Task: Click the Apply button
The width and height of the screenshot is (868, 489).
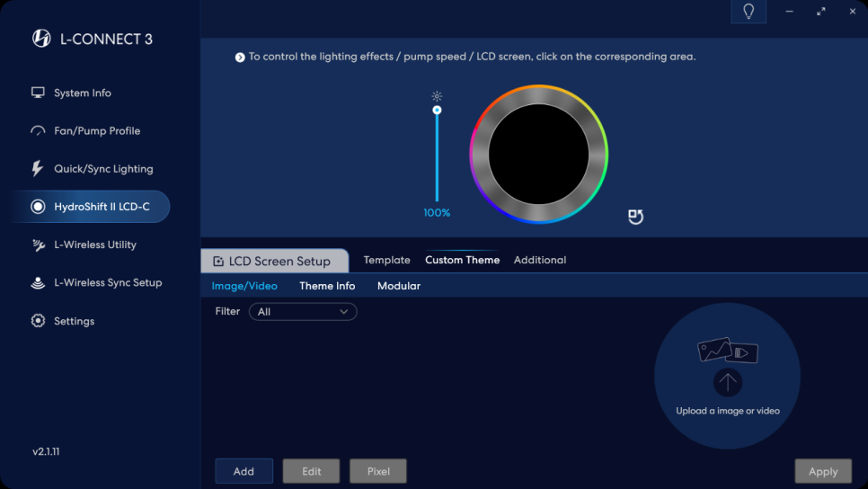Action: pos(822,471)
